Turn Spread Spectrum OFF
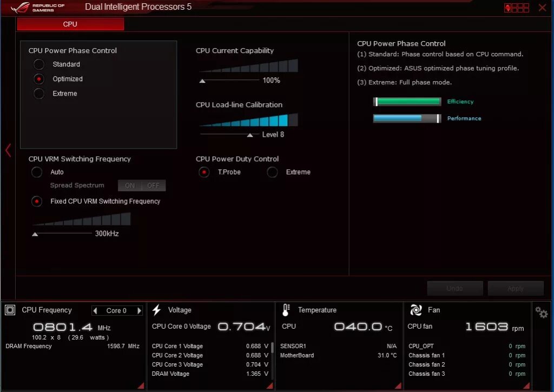Screen dimensions: 554x392 tap(153, 185)
